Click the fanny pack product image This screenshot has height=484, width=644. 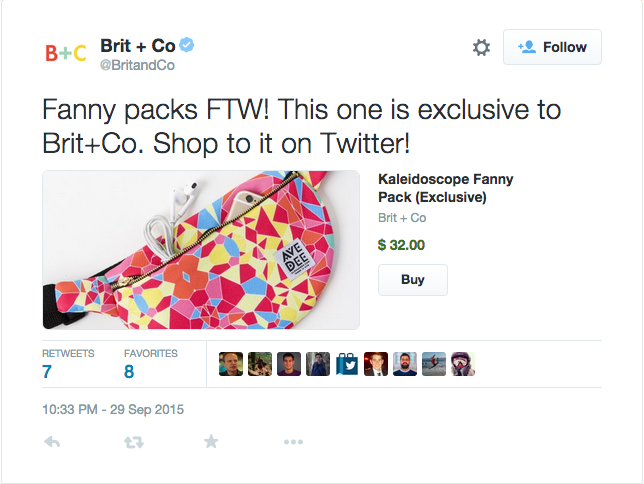(x=201, y=250)
